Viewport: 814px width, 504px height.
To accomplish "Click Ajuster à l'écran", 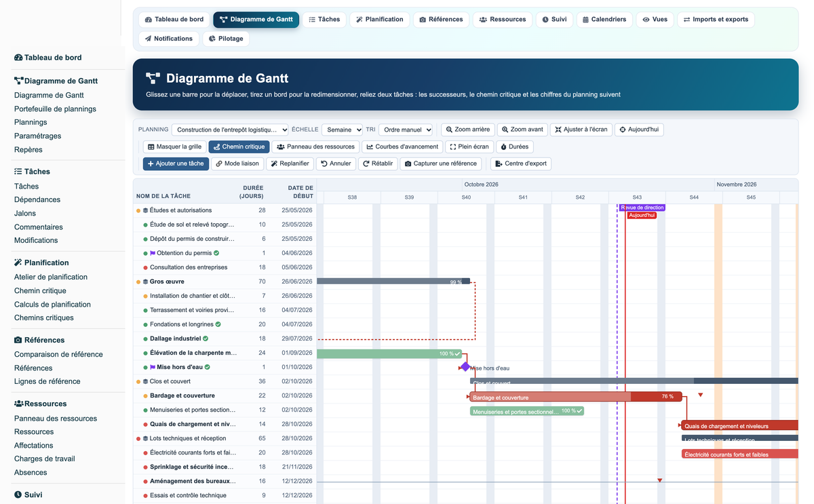I will point(581,130).
